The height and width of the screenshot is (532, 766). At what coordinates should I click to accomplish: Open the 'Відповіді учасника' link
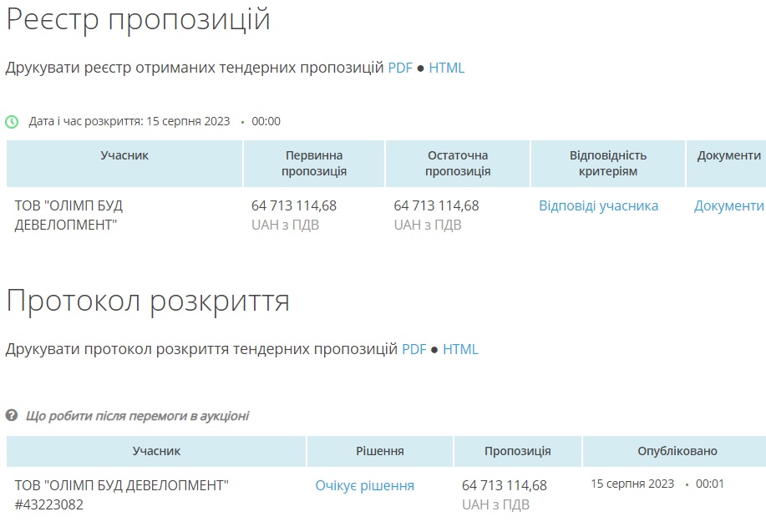point(598,206)
